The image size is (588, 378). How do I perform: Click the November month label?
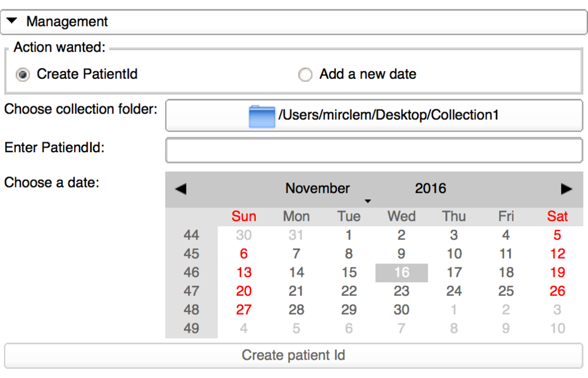pos(318,189)
